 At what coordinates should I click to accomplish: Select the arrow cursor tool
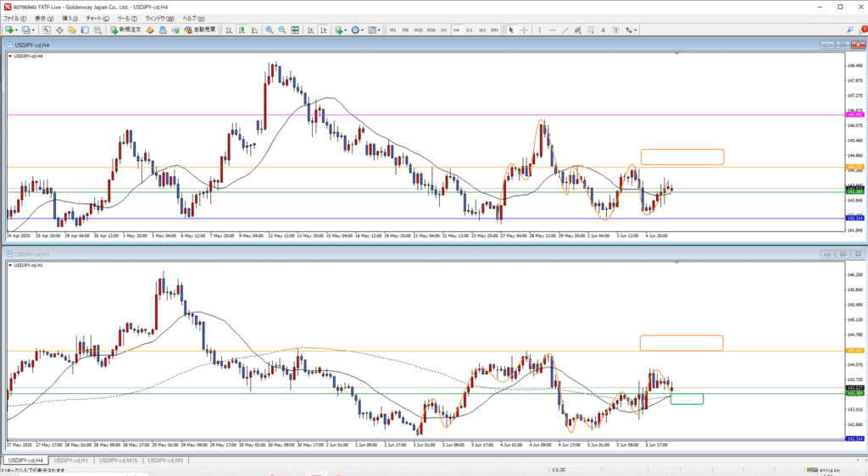(x=511, y=30)
